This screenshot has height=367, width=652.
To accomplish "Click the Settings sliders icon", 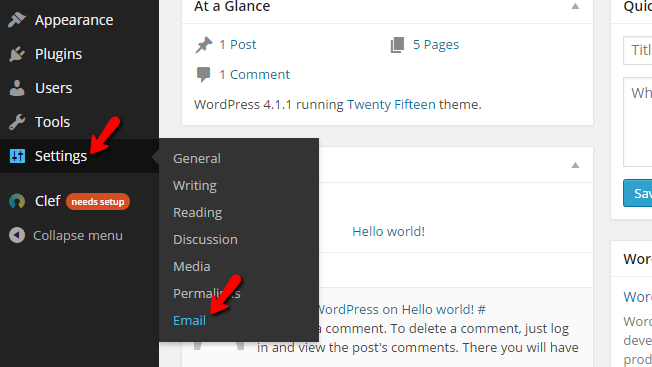I will [17, 156].
